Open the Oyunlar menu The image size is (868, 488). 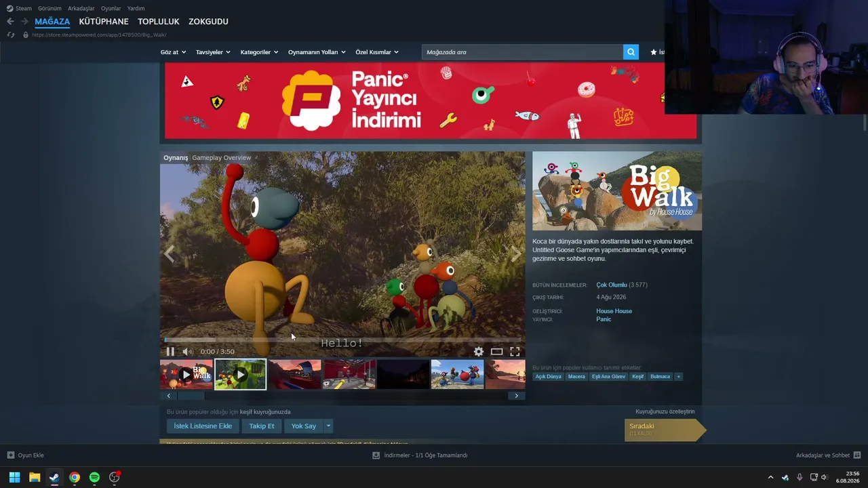111,8
